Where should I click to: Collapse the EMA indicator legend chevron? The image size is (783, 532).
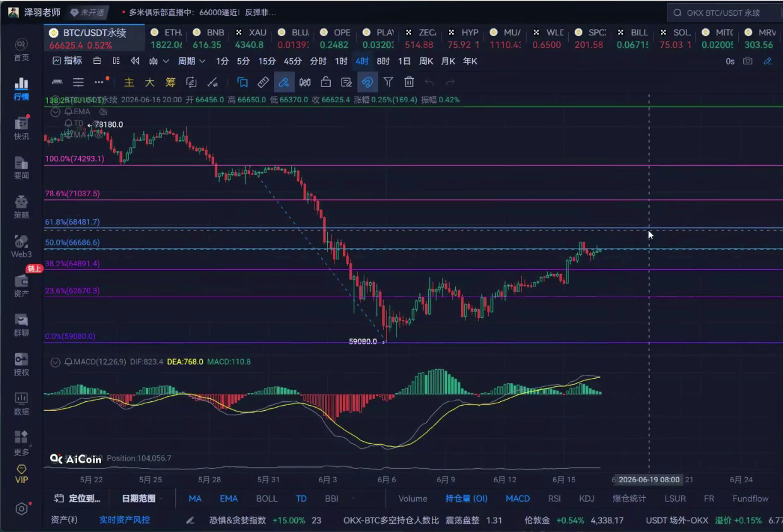(56, 112)
